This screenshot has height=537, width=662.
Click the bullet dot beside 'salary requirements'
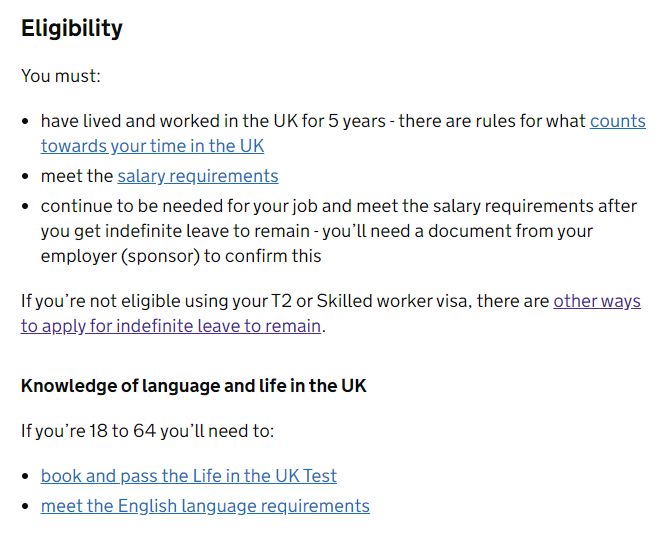(25, 176)
